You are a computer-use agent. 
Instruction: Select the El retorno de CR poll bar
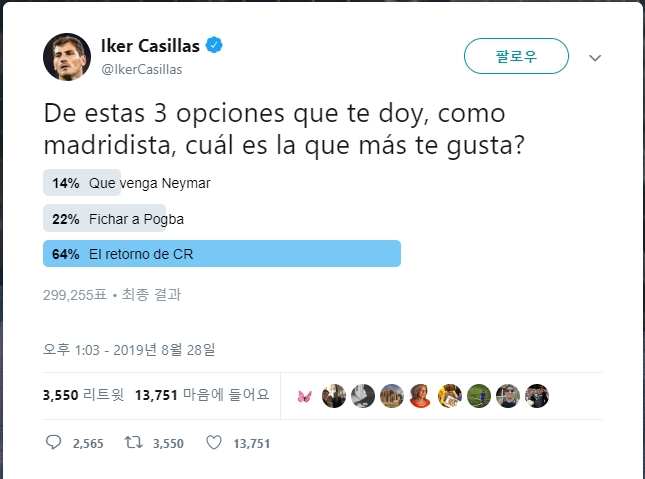click(222, 253)
